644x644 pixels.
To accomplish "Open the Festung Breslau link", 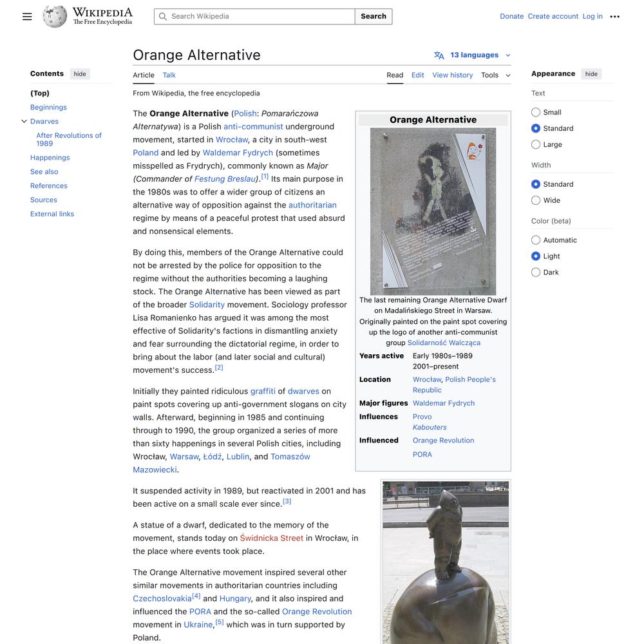I will 225,179.
